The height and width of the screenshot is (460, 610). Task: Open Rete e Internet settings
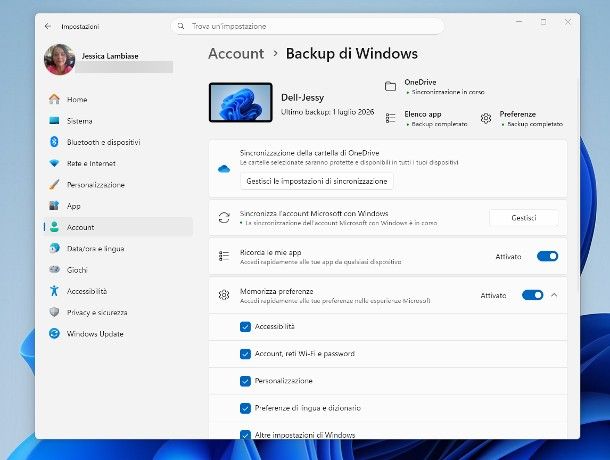[x=119, y=163]
